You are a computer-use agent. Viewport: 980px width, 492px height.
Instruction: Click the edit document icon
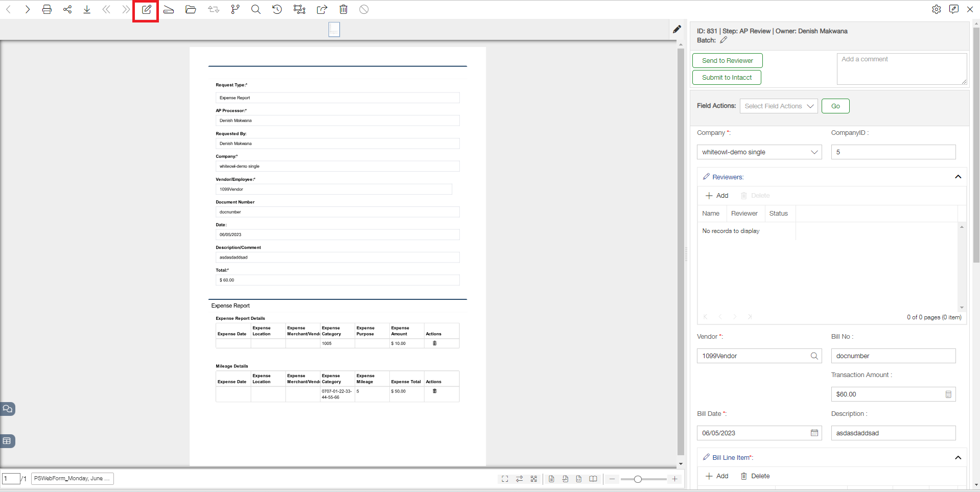[x=146, y=10]
